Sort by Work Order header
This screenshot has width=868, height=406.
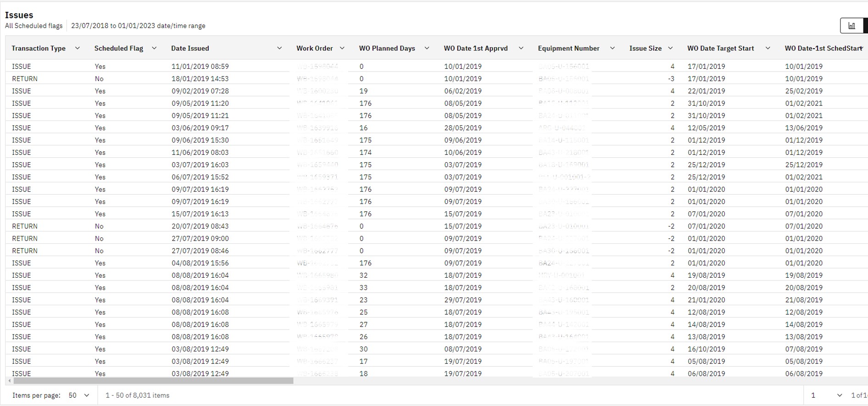pos(315,48)
